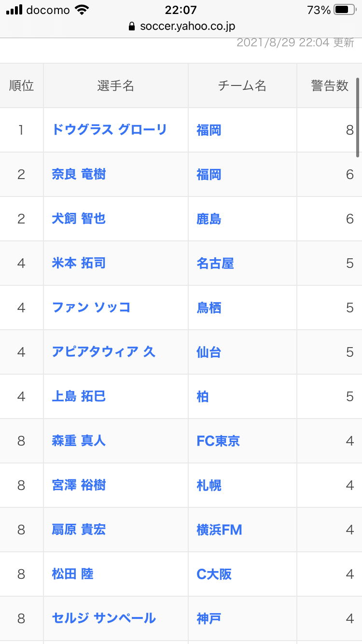Open player ファン ソッコ profile

pos(91,308)
